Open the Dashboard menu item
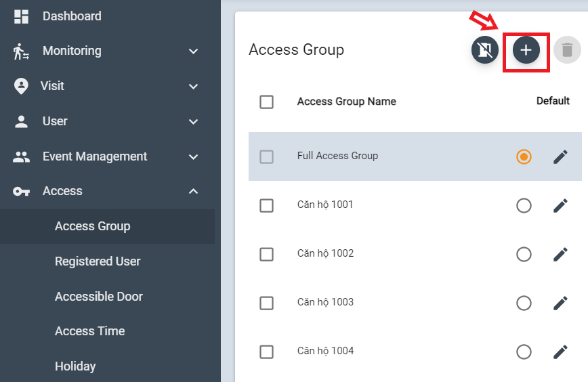Screen dimensions: 588x382 [72, 16]
